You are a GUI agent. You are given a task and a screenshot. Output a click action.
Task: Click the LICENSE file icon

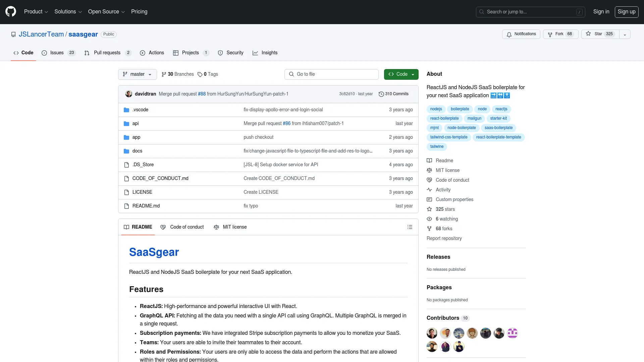126,192
